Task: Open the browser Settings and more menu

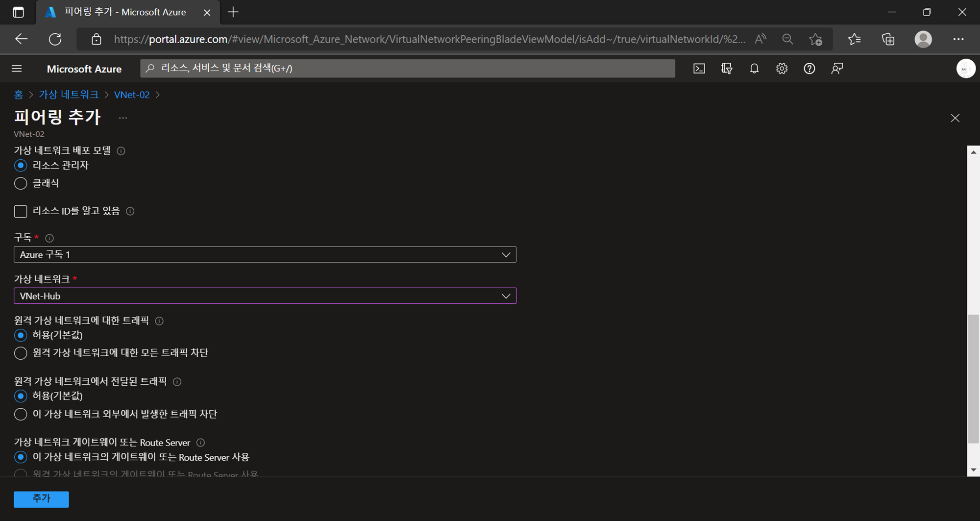Action: point(958,39)
